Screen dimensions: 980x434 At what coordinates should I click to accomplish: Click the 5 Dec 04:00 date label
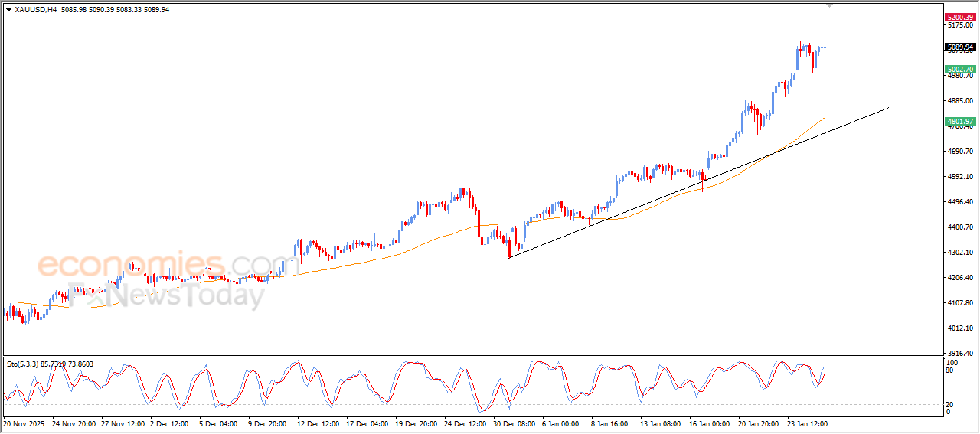click(x=219, y=423)
